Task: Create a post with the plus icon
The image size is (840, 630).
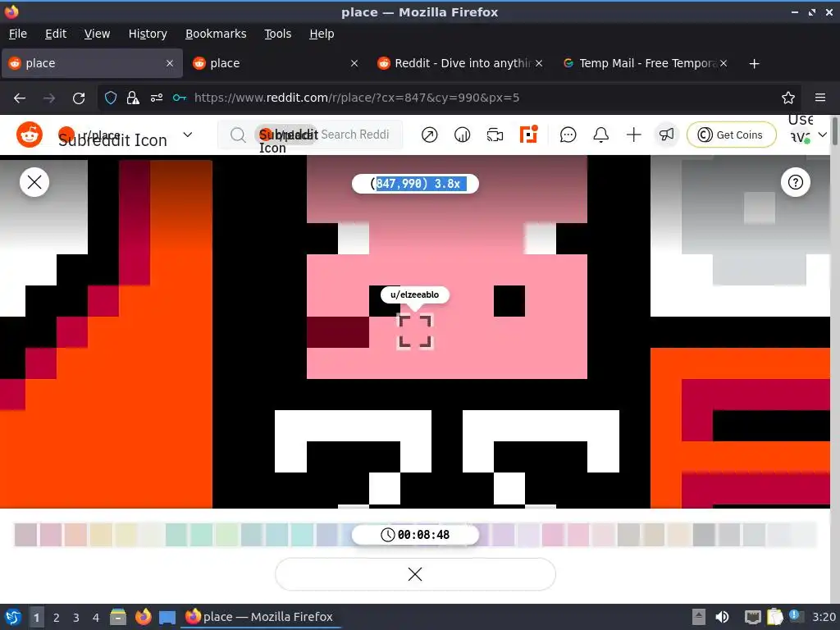Action: [634, 135]
